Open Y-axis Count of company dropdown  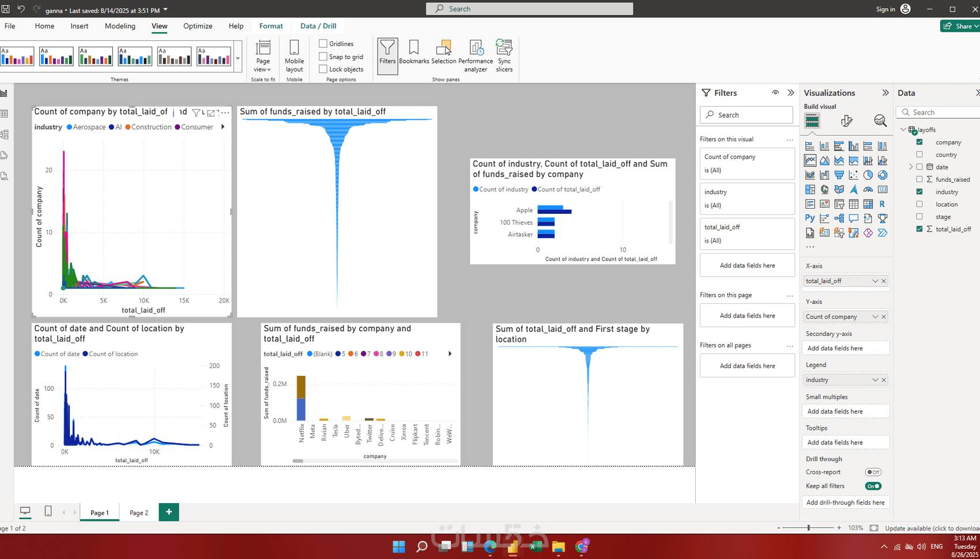tap(875, 317)
